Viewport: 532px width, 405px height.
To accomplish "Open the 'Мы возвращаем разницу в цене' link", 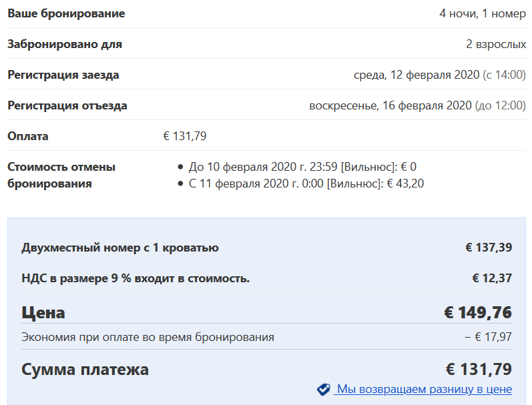I will point(423,389).
